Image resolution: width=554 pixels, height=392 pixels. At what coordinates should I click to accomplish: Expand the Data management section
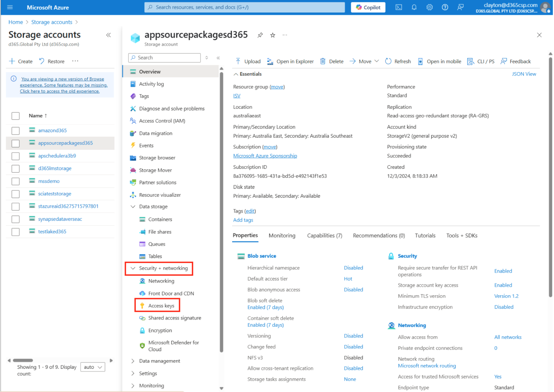coord(133,361)
